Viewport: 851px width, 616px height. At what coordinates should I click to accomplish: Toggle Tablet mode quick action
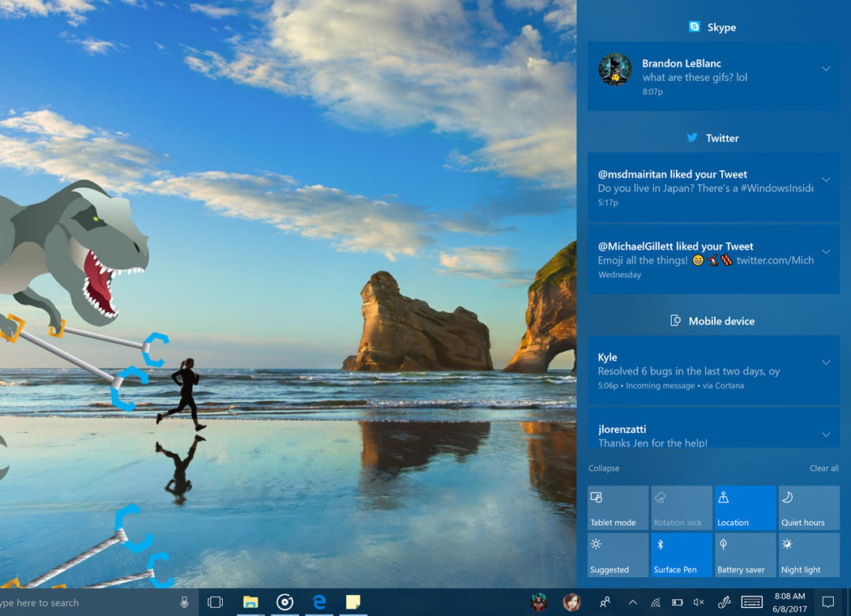(x=617, y=507)
